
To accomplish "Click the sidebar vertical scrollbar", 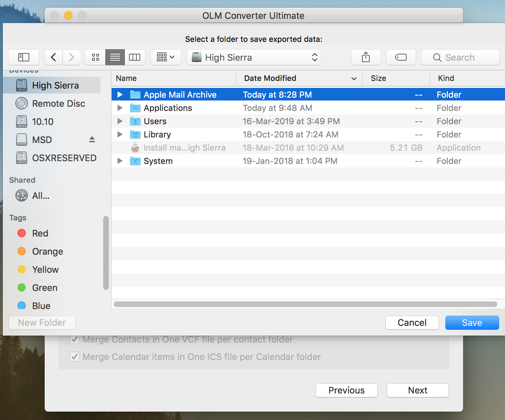I will [106, 253].
